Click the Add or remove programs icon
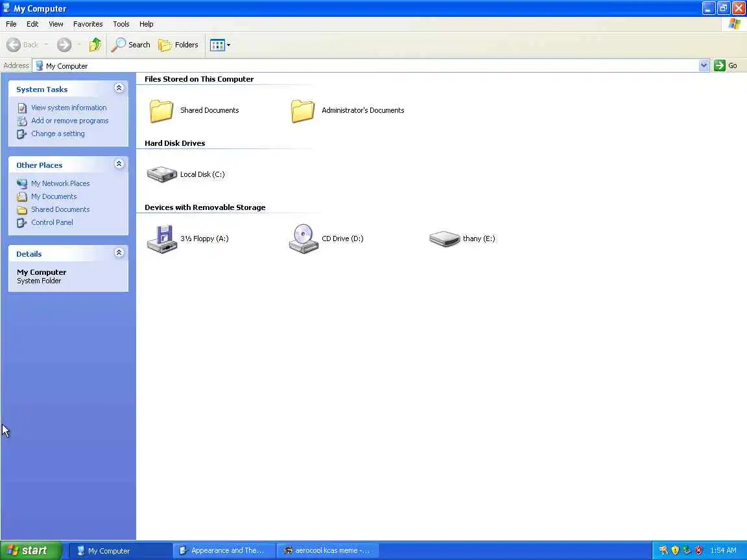 22,121
